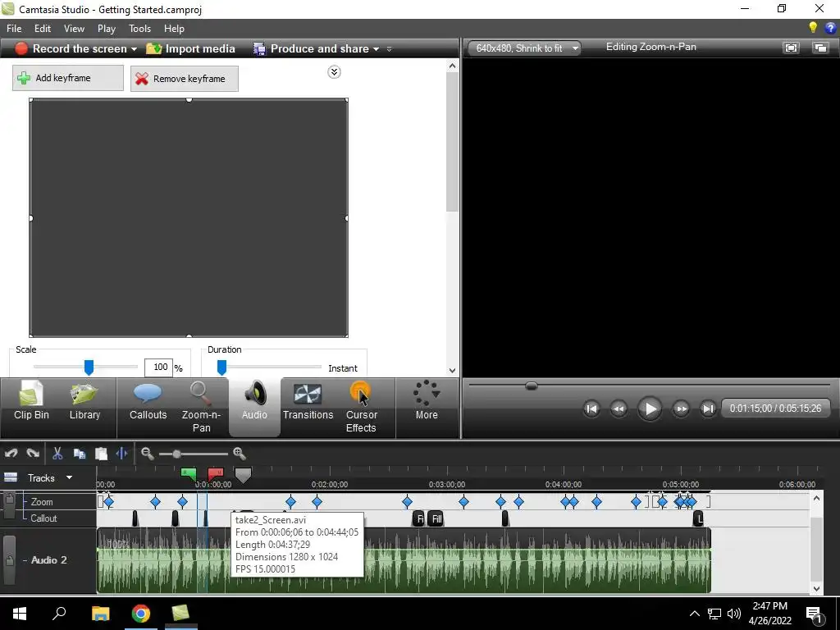Viewport: 840px width, 630px height.
Task: Paste with the clipboard icon
Action: tap(101, 454)
